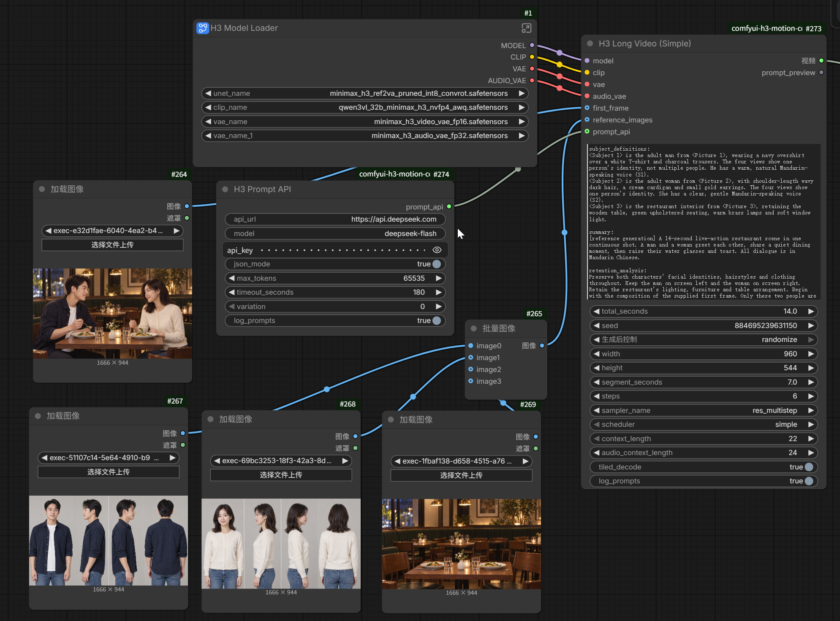Increase variation value arrow

439,306
